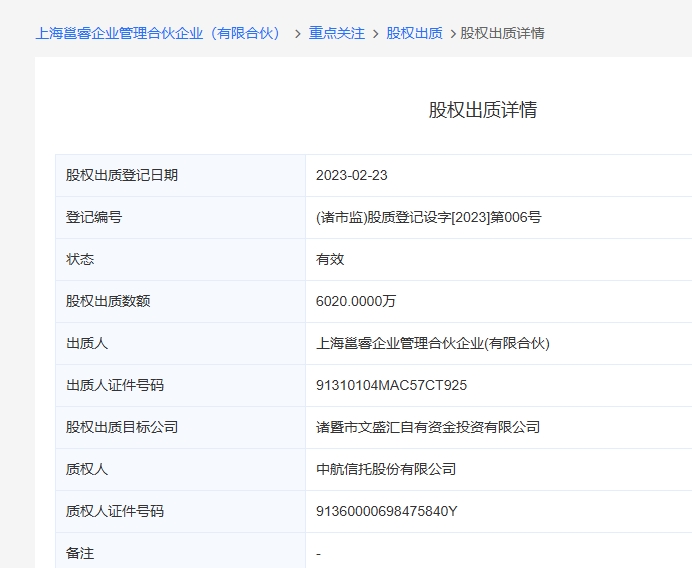Select ID number 91360000698475840Y
This screenshot has height=568, width=692.
point(387,511)
